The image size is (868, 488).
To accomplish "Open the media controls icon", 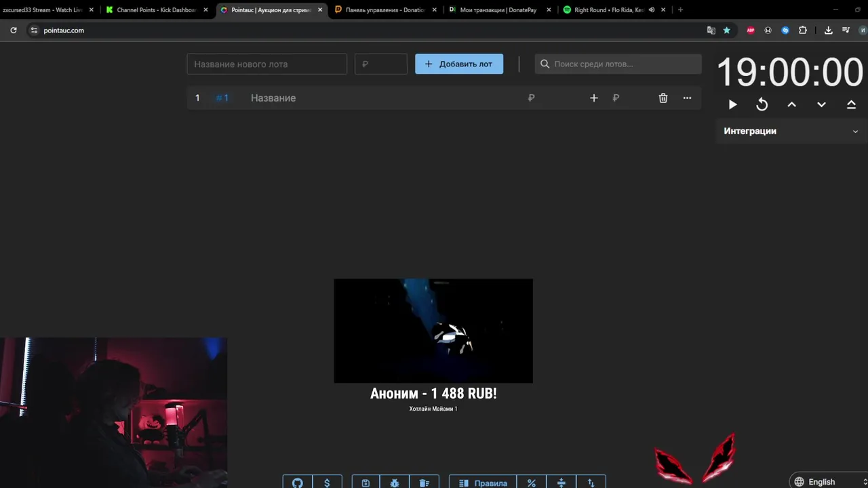I will [846, 30].
